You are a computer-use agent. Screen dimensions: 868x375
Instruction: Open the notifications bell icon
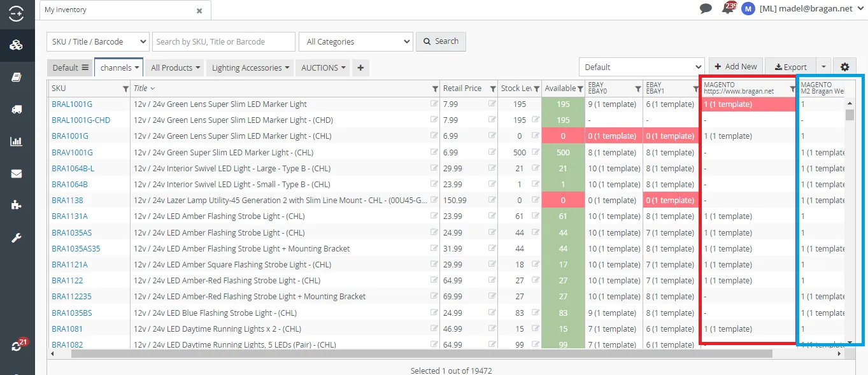point(727,8)
